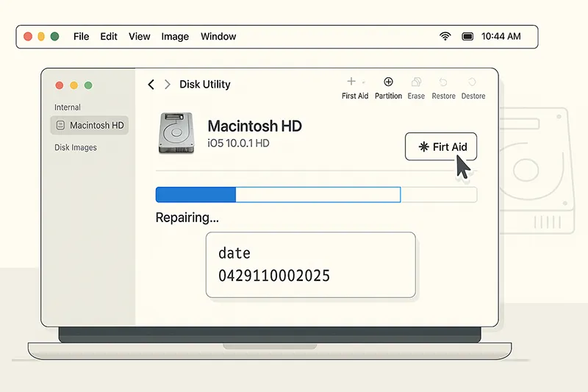Click the Internal sidebar heading

coord(68,107)
